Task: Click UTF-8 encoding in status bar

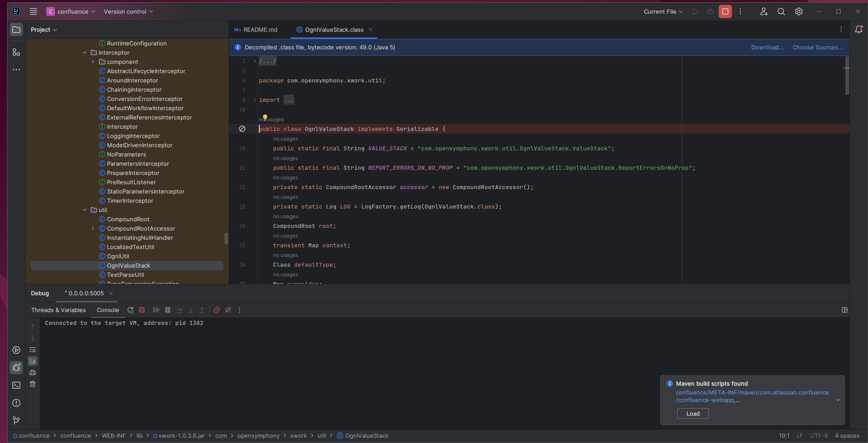Action: [819, 436]
